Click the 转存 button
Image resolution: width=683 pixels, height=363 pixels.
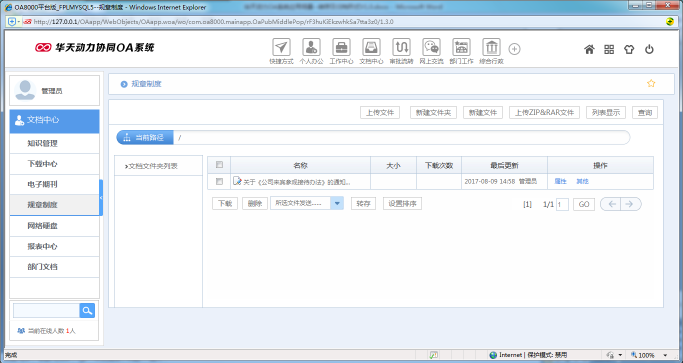click(x=363, y=204)
